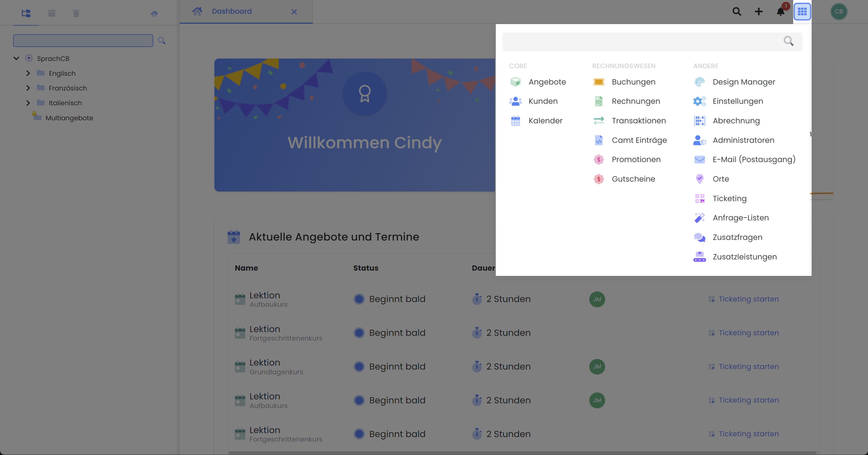Expand the Italienisch folder in sidebar
868x455 pixels.
point(28,102)
